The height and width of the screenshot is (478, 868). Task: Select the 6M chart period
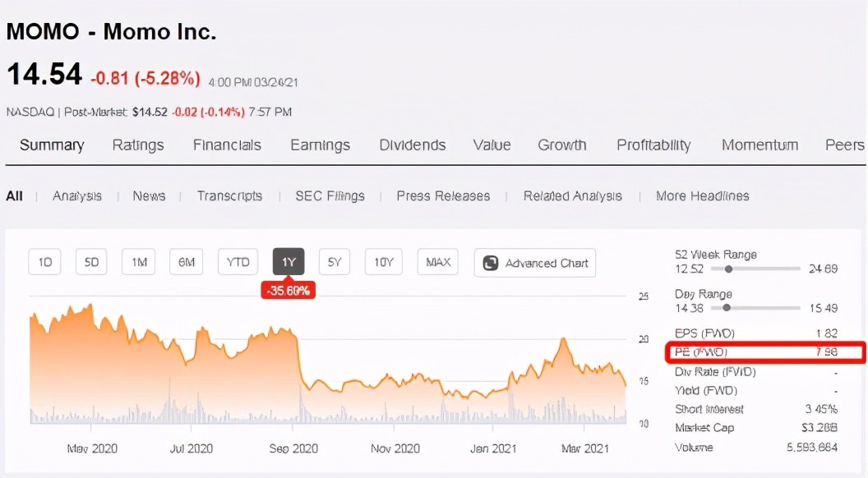(187, 263)
